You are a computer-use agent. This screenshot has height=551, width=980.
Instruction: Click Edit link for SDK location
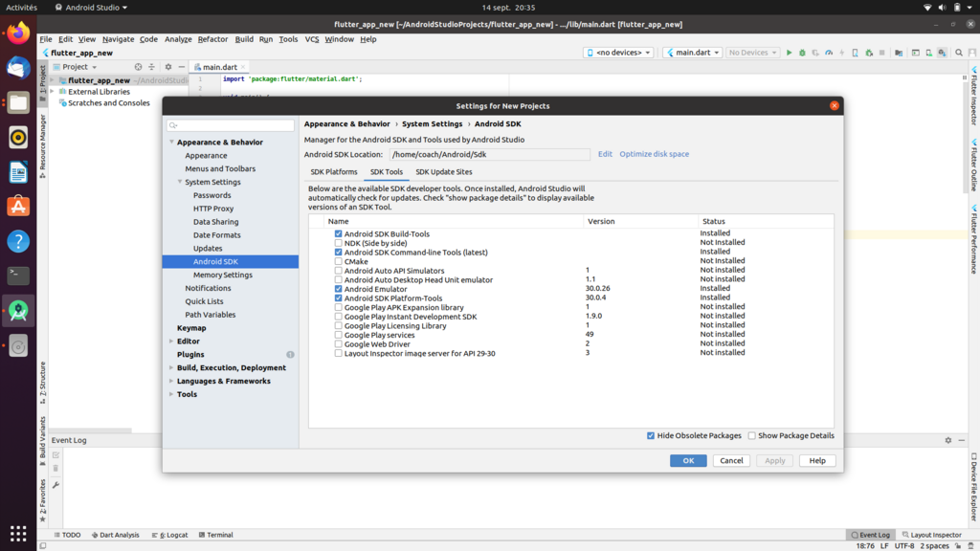point(605,154)
